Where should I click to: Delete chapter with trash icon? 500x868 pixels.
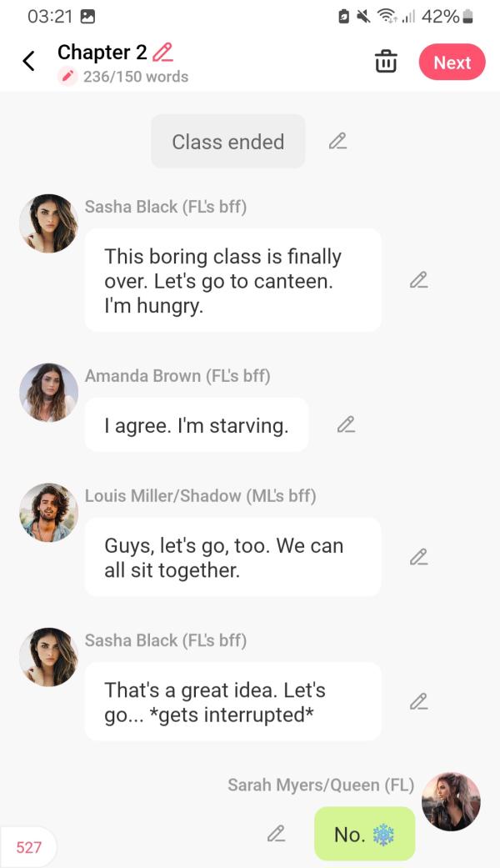(386, 62)
